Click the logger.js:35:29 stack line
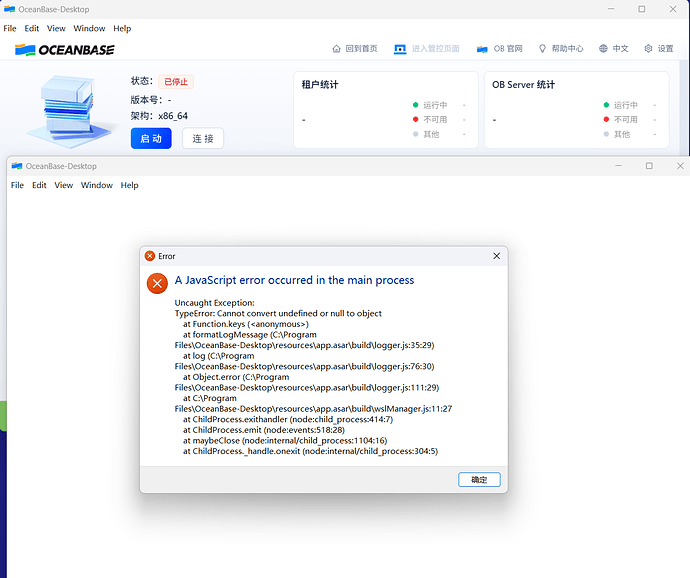 pyautogui.click(x=305, y=345)
